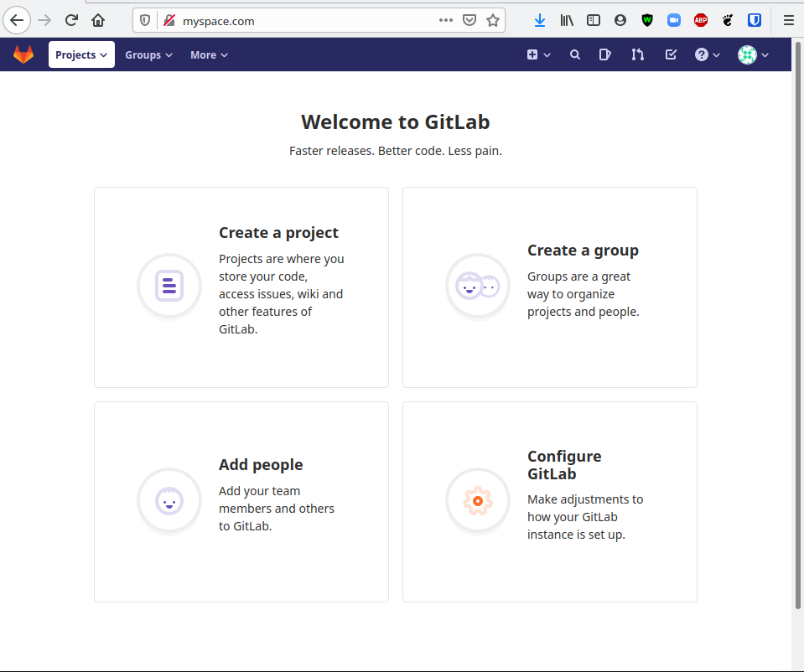
Task: Open the Firefox hamburger menu
Action: click(789, 20)
